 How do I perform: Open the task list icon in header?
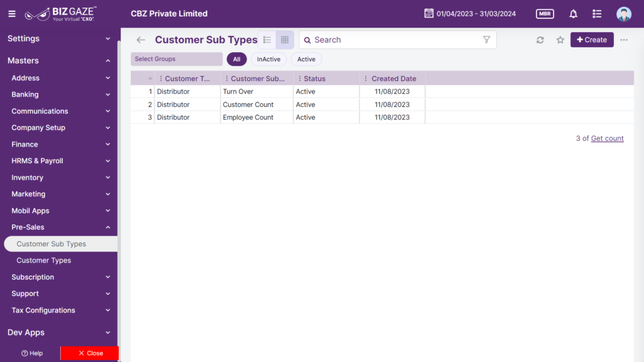pos(597,14)
